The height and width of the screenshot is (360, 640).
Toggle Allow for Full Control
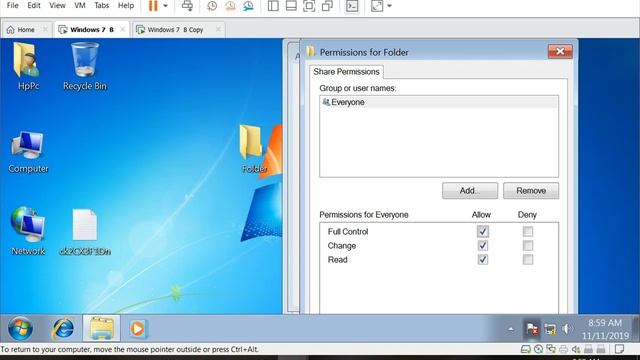[x=482, y=231]
